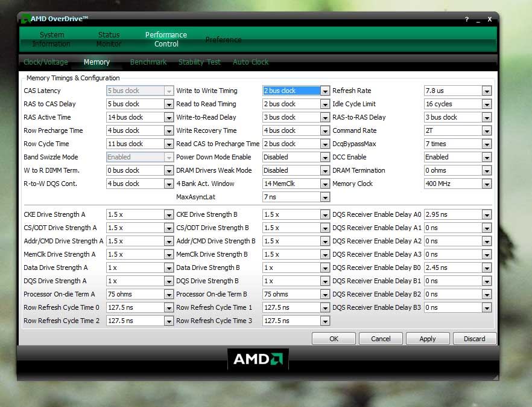
Task: Expand the Write-to-Read Delay dropdown
Action: click(x=325, y=117)
